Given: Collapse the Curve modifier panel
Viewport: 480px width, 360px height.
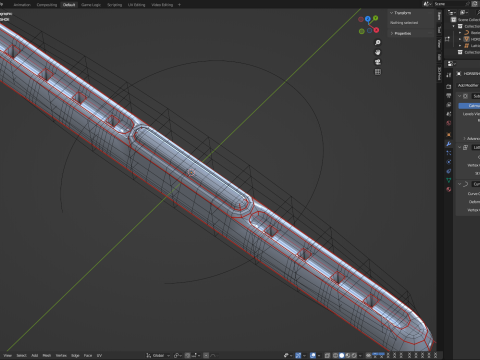Looking at the screenshot, I should coord(459,184).
